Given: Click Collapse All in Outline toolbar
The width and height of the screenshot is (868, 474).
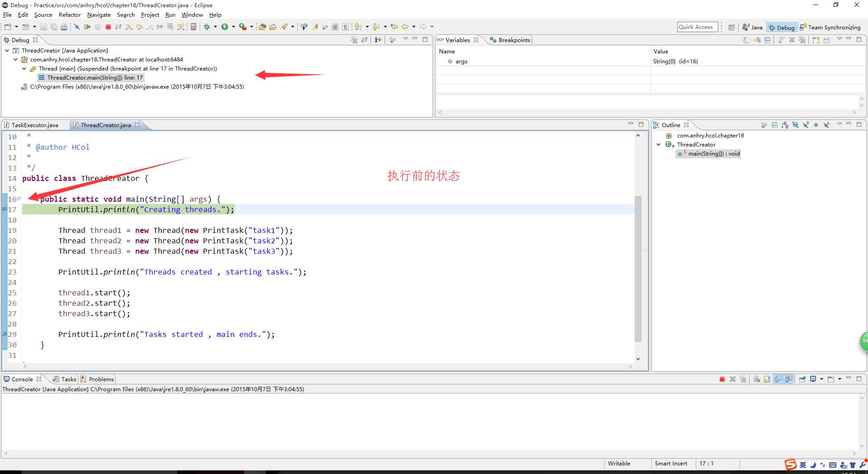Looking at the screenshot, I should pyautogui.click(x=774, y=125).
